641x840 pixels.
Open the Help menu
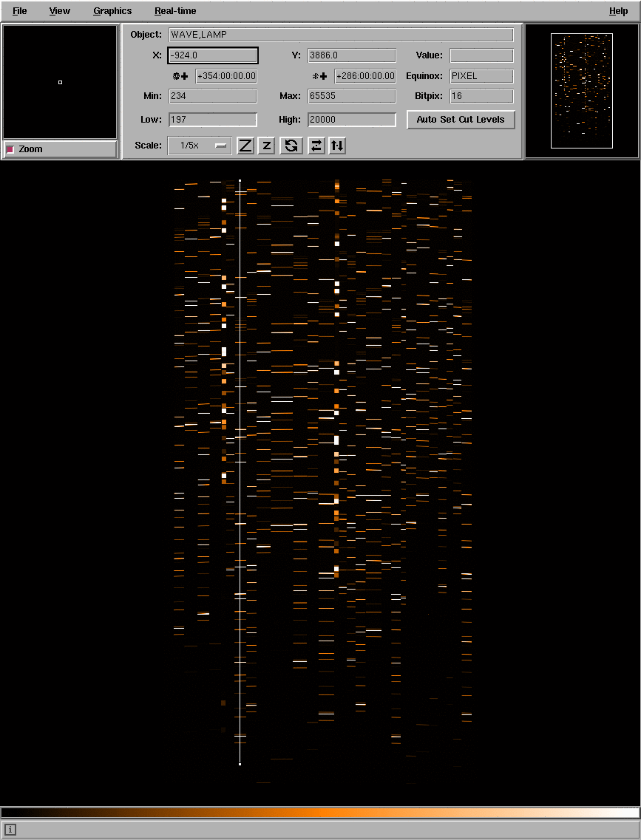coord(618,11)
